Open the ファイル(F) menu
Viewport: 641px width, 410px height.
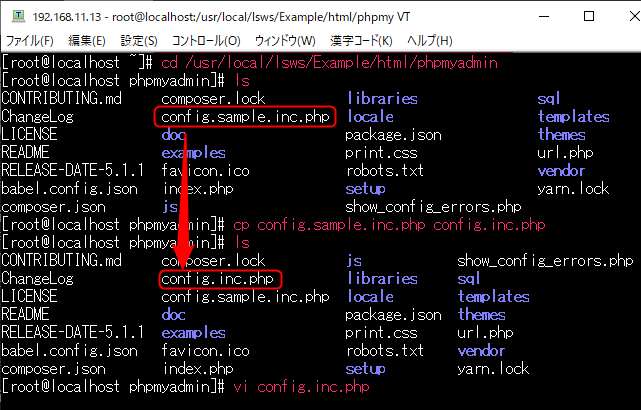click(30, 40)
